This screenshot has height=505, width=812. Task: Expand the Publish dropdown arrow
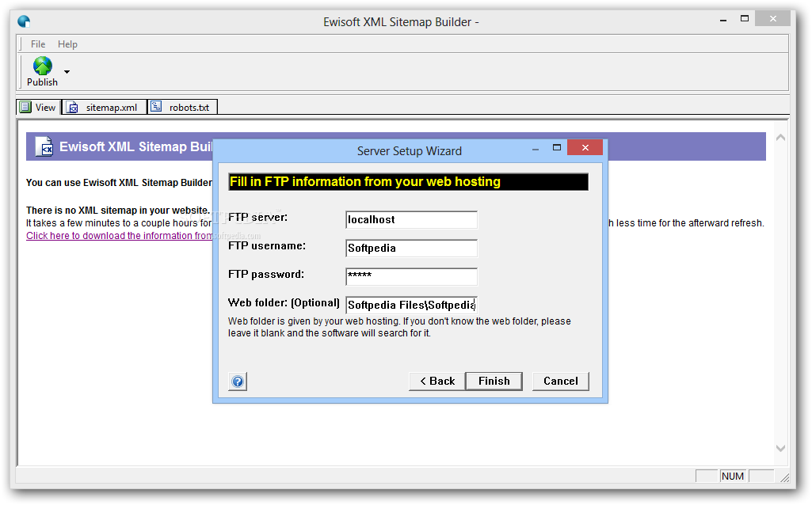pyautogui.click(x=67, y=72)
